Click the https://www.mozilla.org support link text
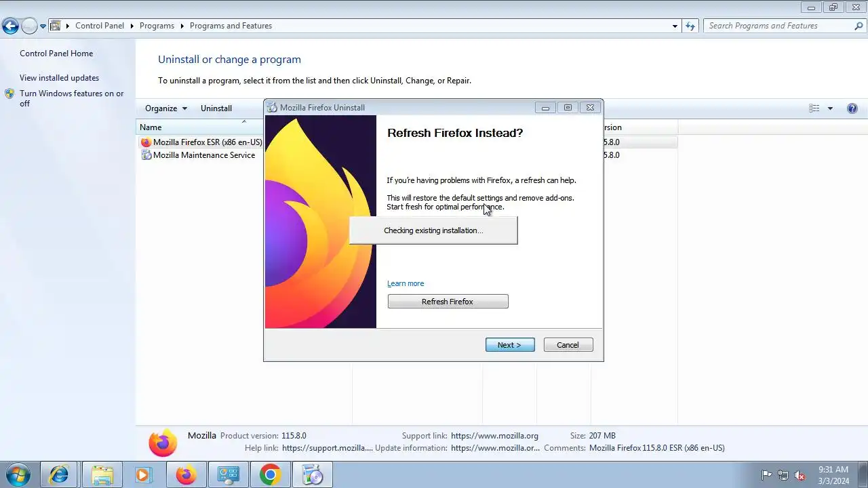The width and height of the screenshot is (868, 488). point(494,436)
